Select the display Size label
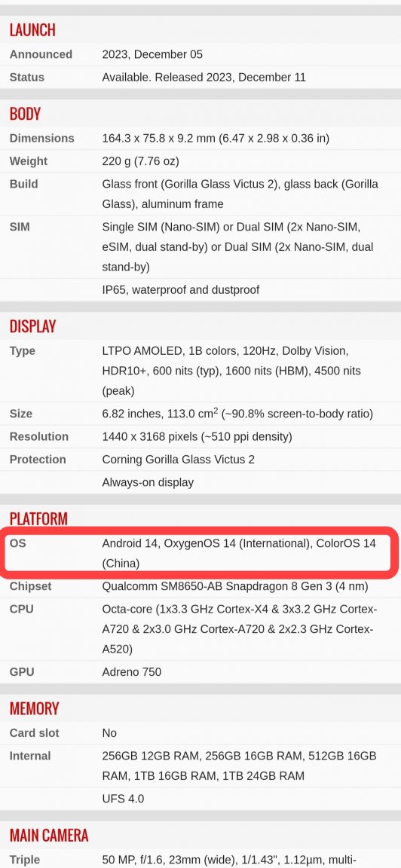401x868 pixels. click(x=20, y=414)
